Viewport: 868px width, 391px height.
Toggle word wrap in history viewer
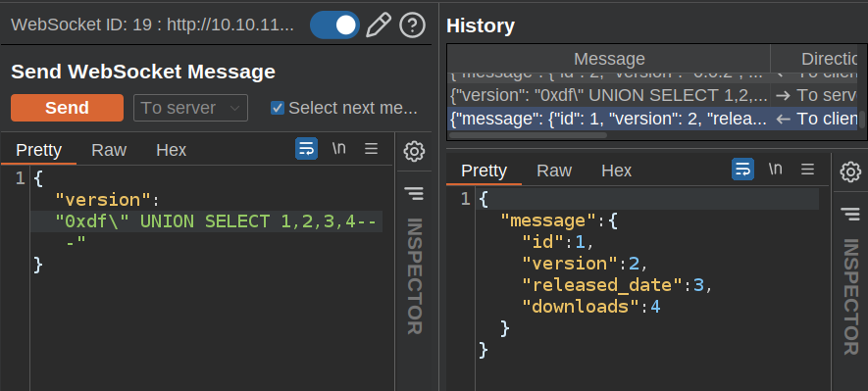(742, 170)
